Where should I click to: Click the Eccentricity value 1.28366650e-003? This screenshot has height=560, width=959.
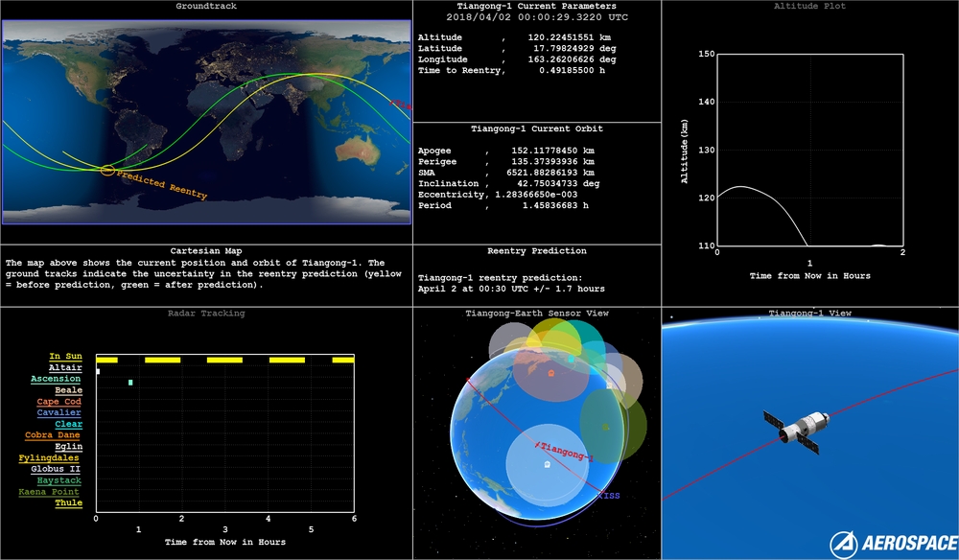pos(536,195)
